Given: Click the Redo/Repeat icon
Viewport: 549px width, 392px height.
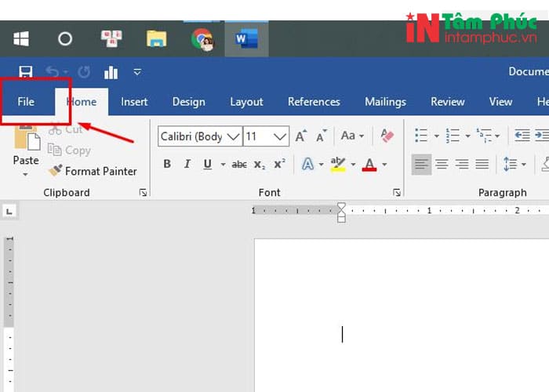Looking at the screenshot, I should point(84,72).
